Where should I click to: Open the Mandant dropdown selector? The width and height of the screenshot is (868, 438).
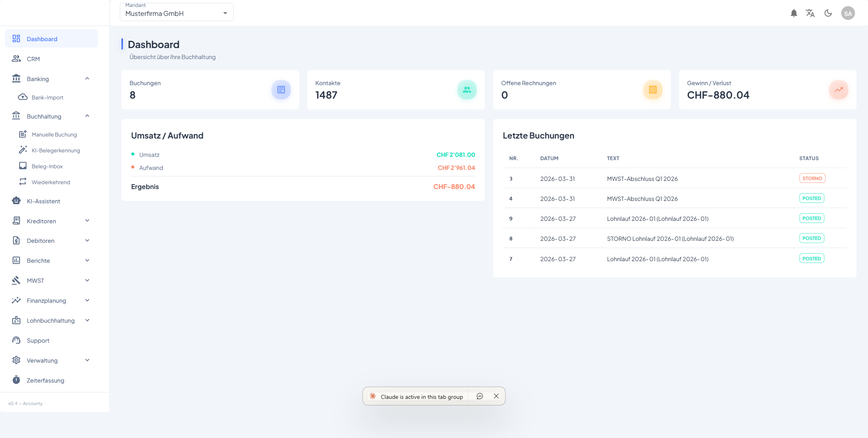(x=176, y=13)
